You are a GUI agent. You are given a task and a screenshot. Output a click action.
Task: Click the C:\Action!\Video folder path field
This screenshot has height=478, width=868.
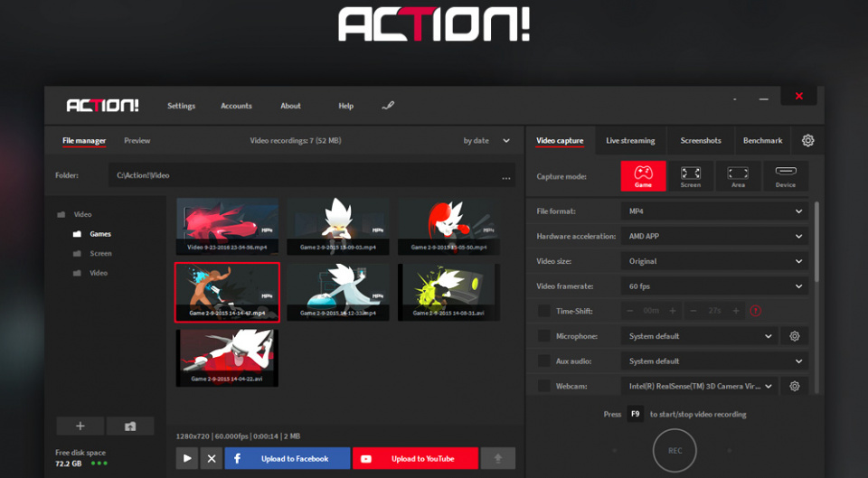312,175
